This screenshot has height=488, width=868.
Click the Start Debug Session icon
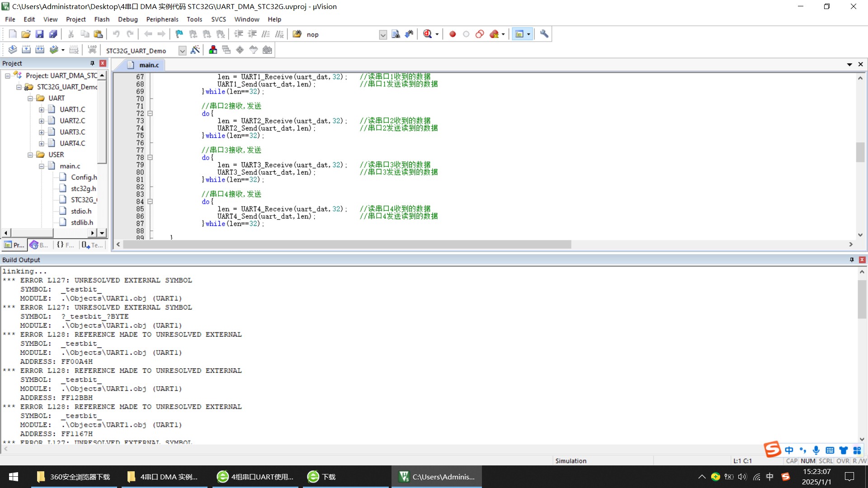[427, 34]
